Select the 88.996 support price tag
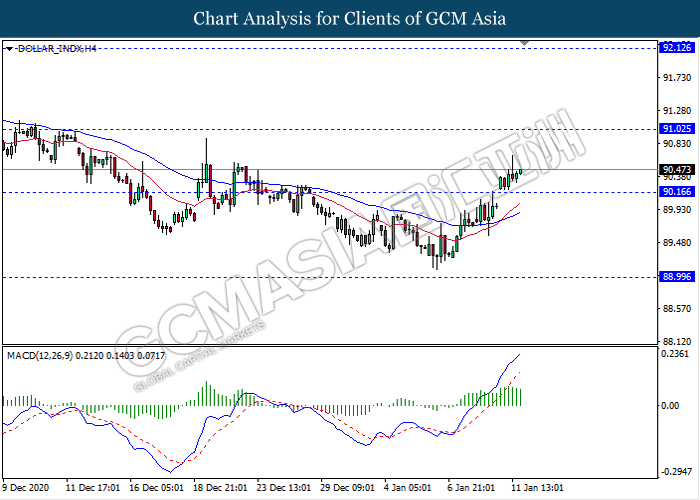 click(x=676, y=277)
